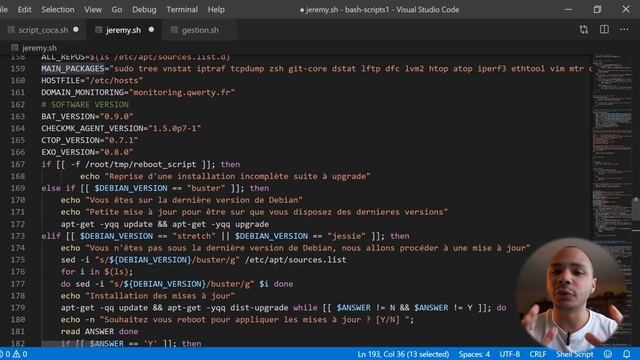The image size is (640, 360).
Task: Click the dist-upgrade word on line 179
Action: [x=259, y=307]
